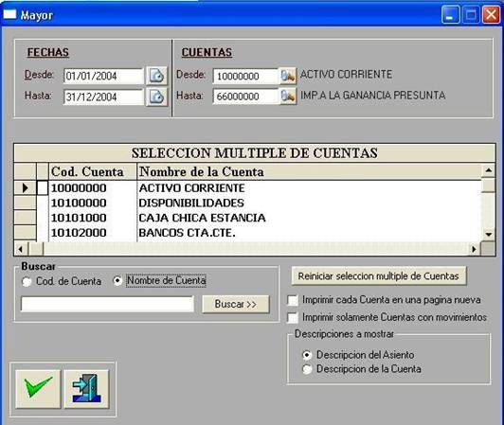The image size is (504, 425).
Task: Open calendar picker for Hasta date
Action: pyautogui.click(x=156, y=97)
